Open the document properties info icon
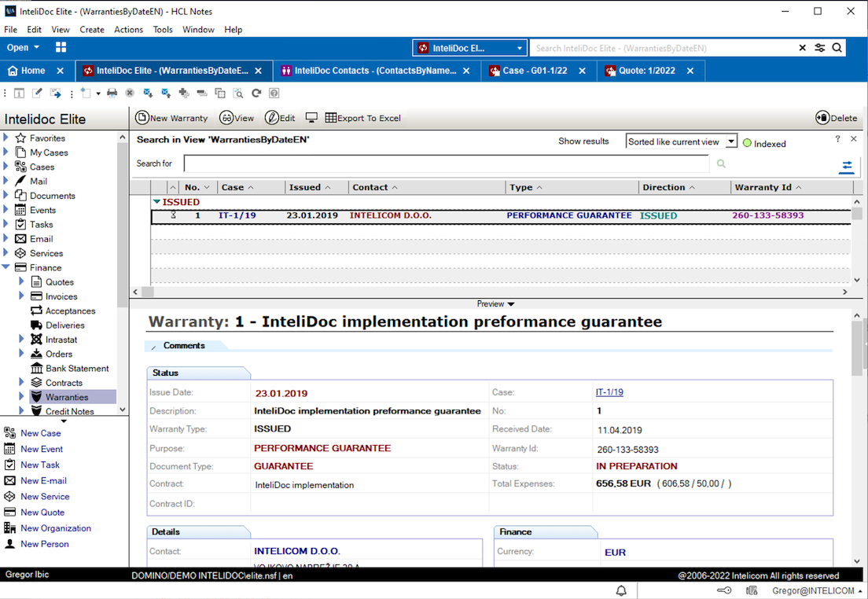868x599 pixels. pos(19,93)
